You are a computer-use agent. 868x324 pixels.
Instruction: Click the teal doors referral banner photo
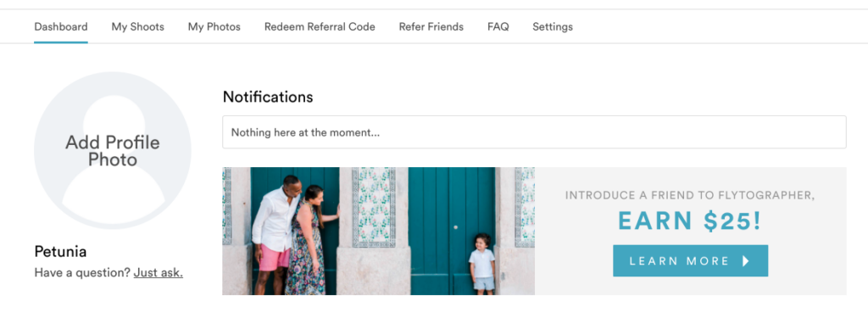(379, 231)
